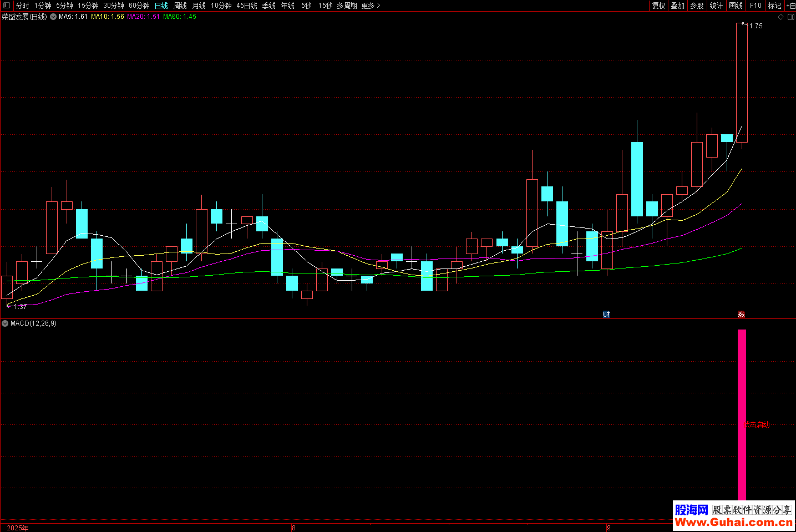796x532 pixels.
Task: Click the 复权 adjustment button
Action: point(658,6)
